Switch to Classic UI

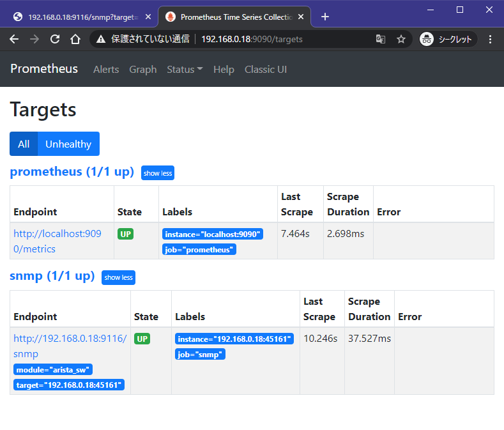pos(266,70)
